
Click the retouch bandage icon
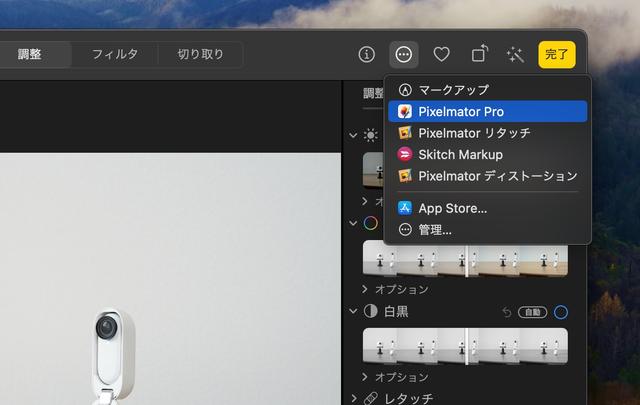pos(370,398)
